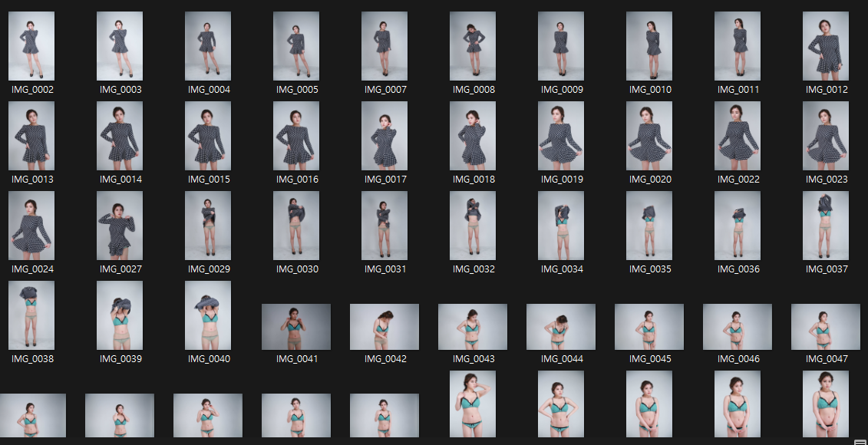Click the file name IMG_0015
The width and height of the screenshot is (868, 445).
(x=209, y=180)
